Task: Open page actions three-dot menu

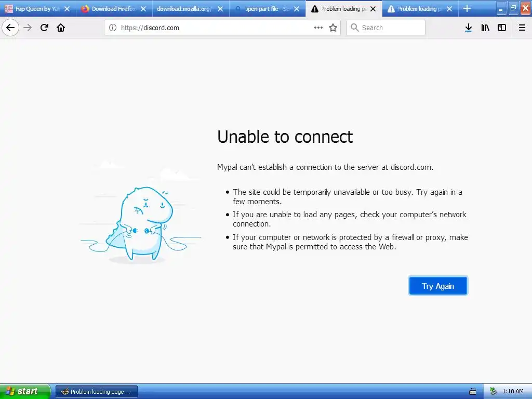Action: point(318,28)
